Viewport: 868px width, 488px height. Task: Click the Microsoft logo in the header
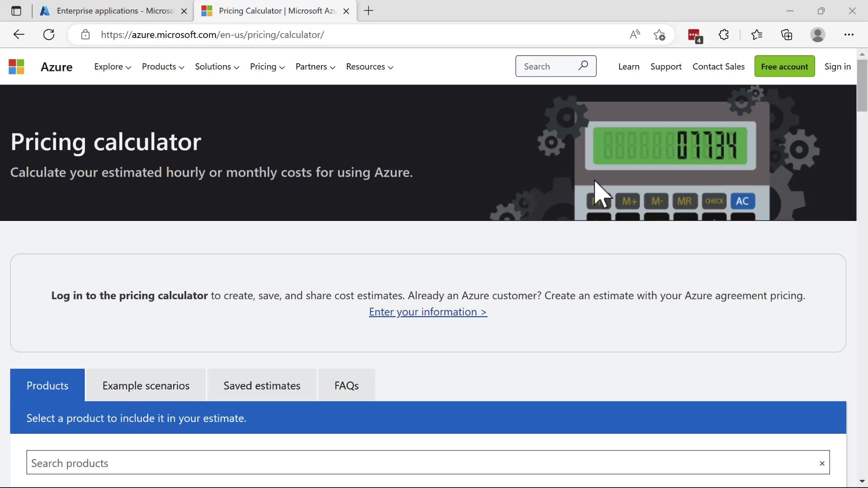tap(16, 67)
